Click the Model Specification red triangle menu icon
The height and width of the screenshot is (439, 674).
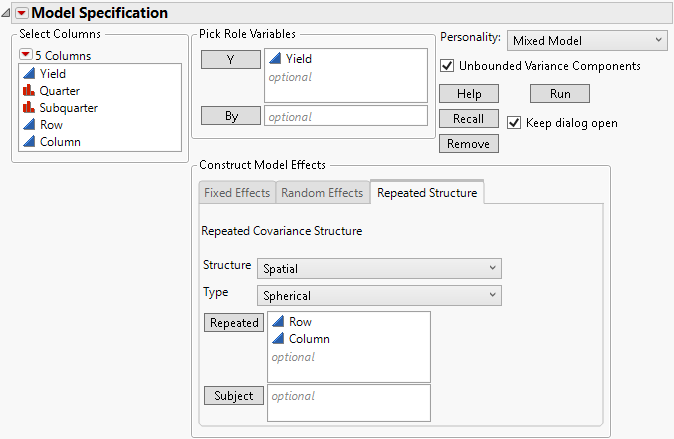pos(23,13)
